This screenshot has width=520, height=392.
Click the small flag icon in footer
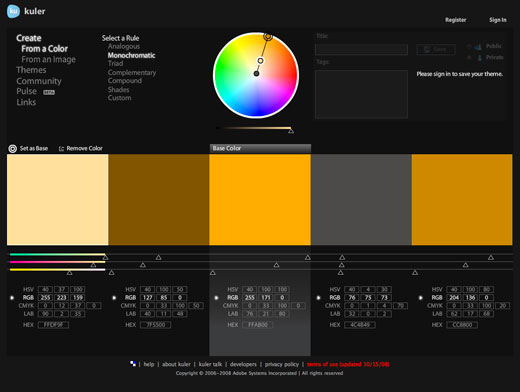click(x=133, y=364)
